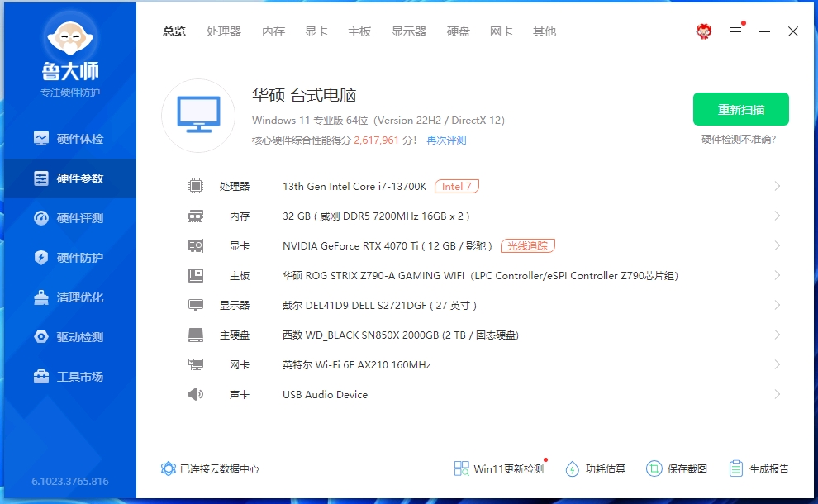Go to the top 网卡 tab
The image size is (818, 504).
tap(502, 32)
